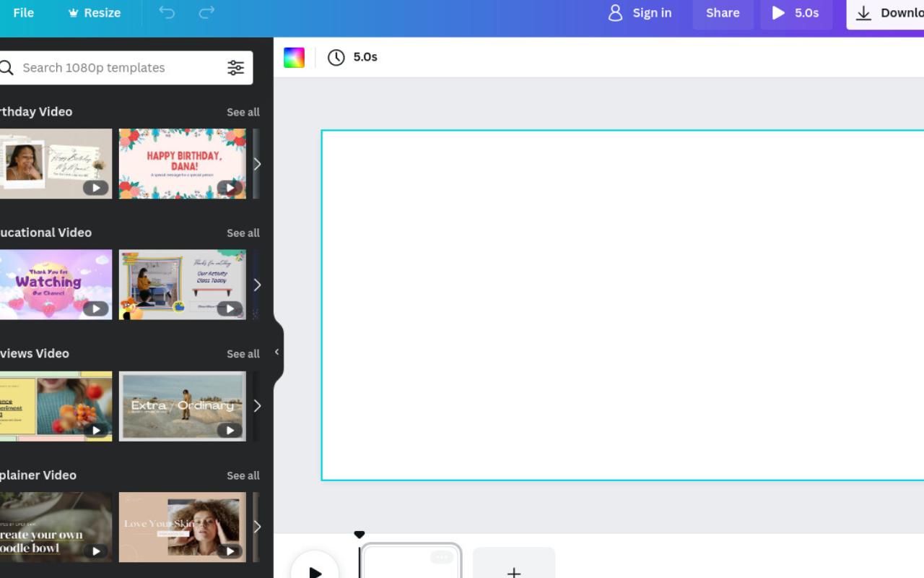Click play icon on Extra Ordinary thumbnail
924x578 pixels.
(x=230, y=431)
